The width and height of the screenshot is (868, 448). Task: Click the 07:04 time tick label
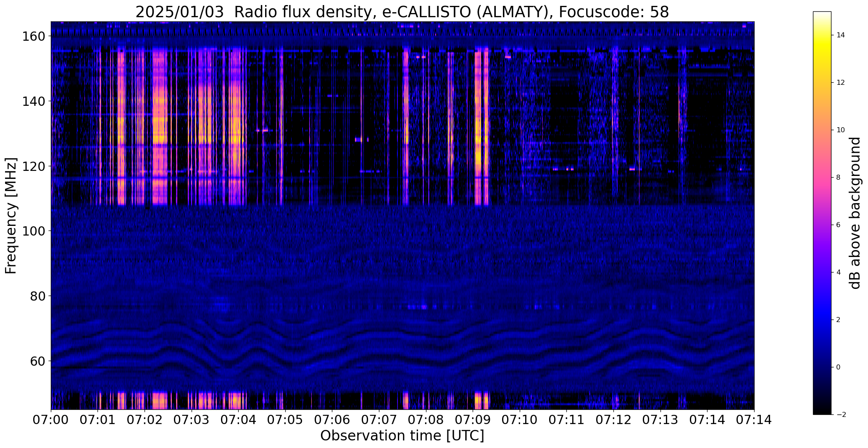click(x=239, y=420)
